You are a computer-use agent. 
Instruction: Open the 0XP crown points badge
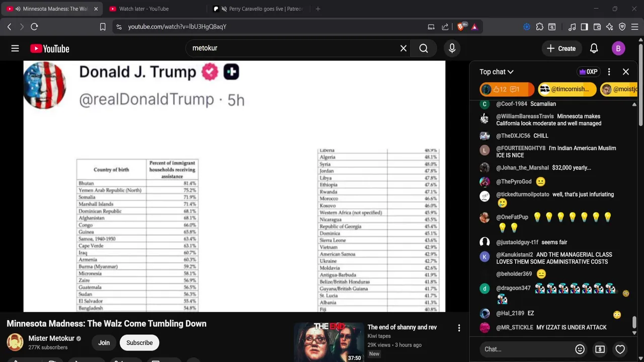589,72
